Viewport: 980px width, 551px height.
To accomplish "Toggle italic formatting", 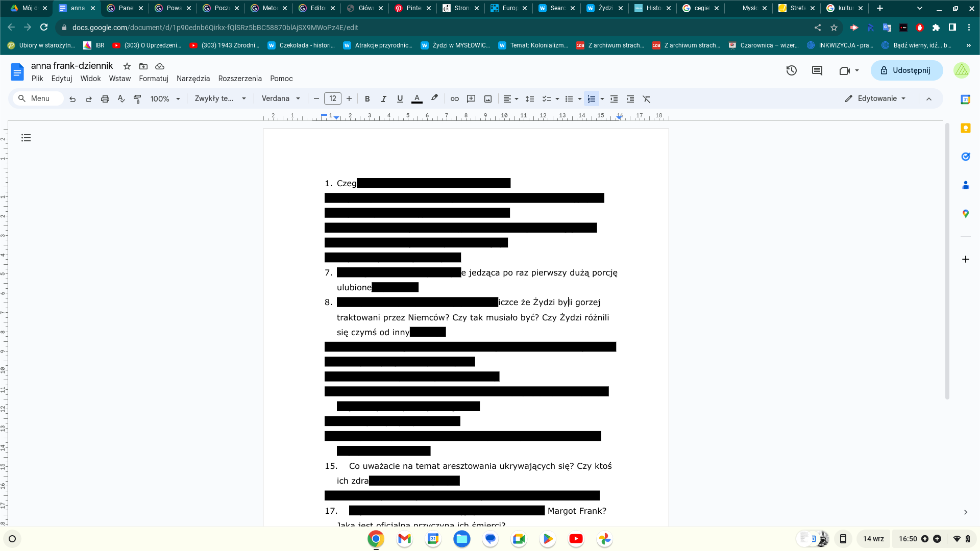I will coord(383,99).
